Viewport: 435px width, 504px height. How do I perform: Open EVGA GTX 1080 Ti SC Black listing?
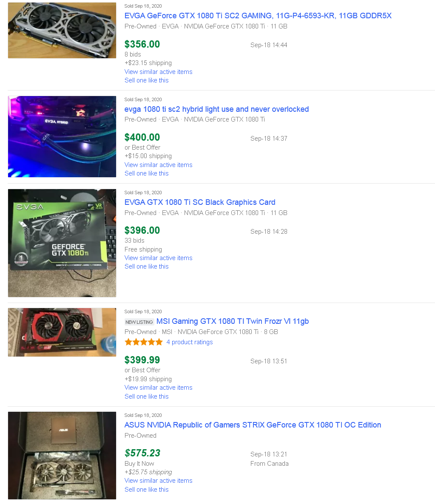[x=200, y=202]
